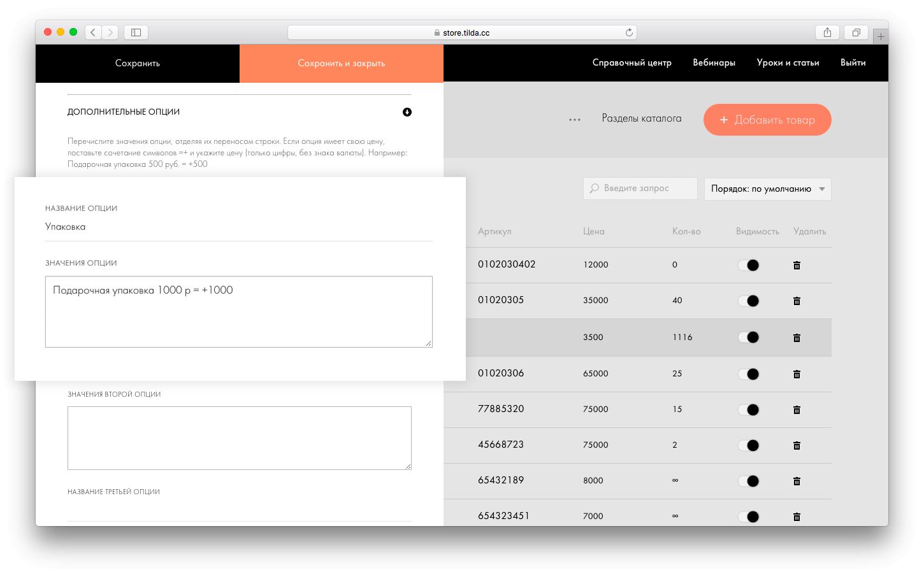Select article cell 45668723

click(x=501, y=445)
